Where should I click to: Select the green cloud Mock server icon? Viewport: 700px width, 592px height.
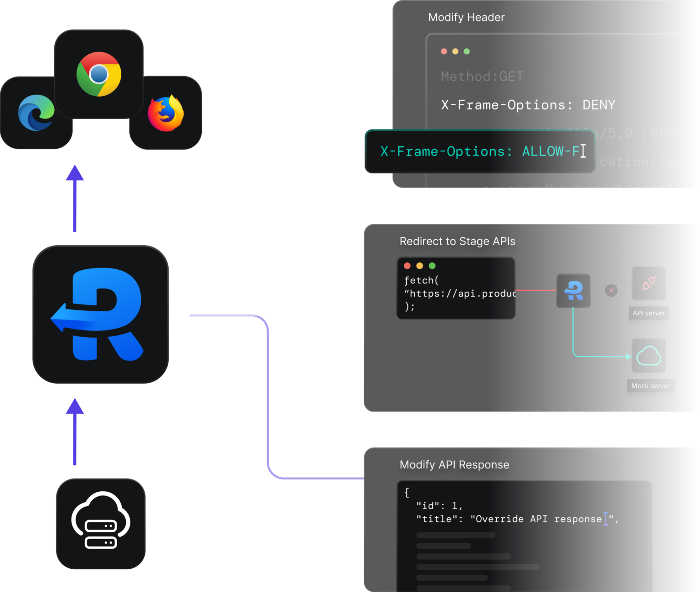tap(649, 356)
